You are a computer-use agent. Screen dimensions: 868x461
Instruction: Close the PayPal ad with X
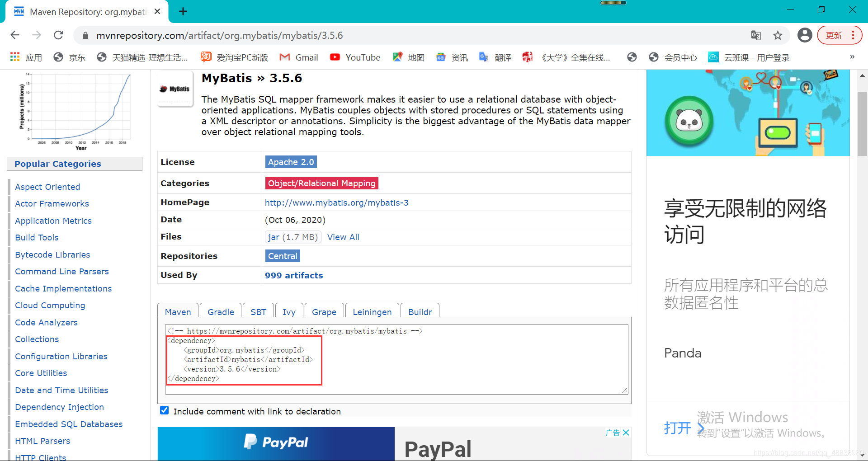tap(626, 433)
